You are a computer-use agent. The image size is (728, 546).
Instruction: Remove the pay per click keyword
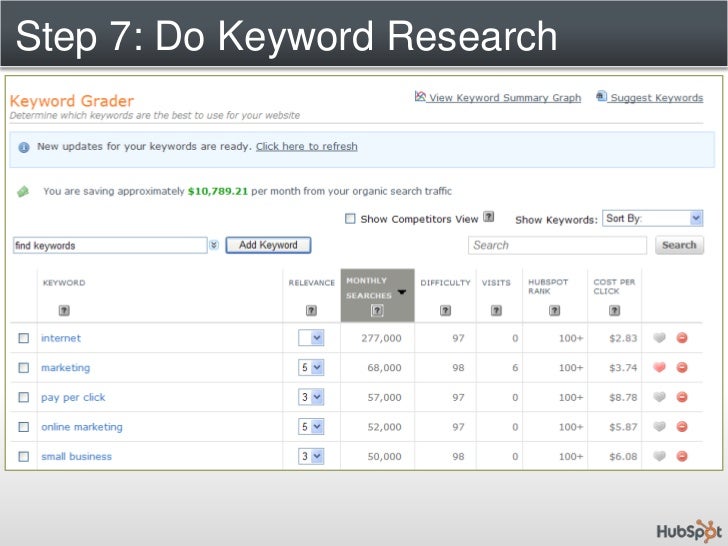[682, 397]
